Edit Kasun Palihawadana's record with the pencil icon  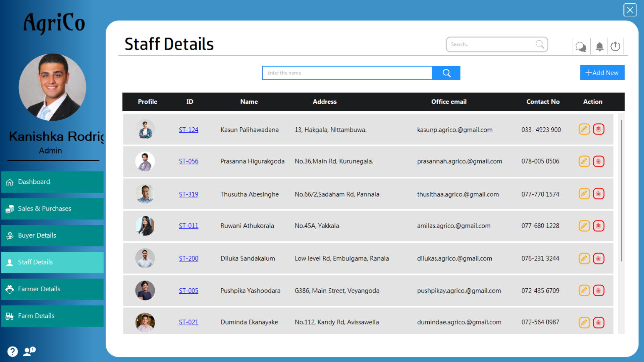click(584, 129)
